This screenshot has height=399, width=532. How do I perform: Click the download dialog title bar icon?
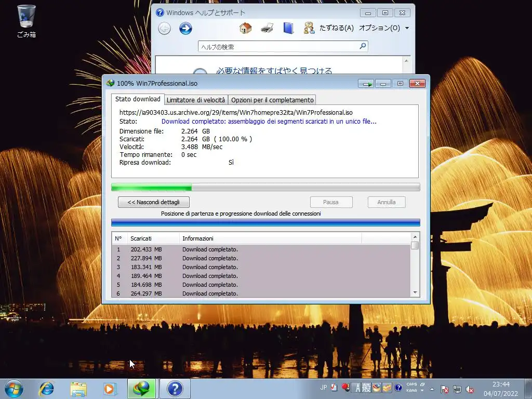[x=110, y=83]
